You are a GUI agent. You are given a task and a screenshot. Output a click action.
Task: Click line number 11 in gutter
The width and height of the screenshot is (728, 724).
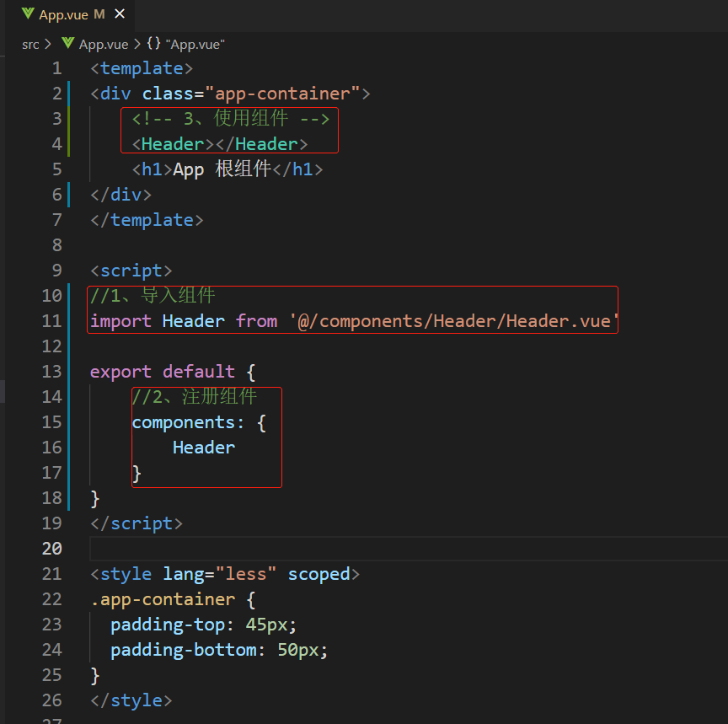pyautogui.click(x=52, y=321)
